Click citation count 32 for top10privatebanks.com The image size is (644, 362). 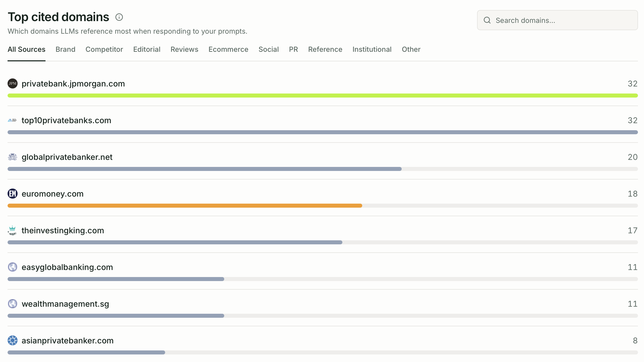pyautogui.click(x=632, y=120)
